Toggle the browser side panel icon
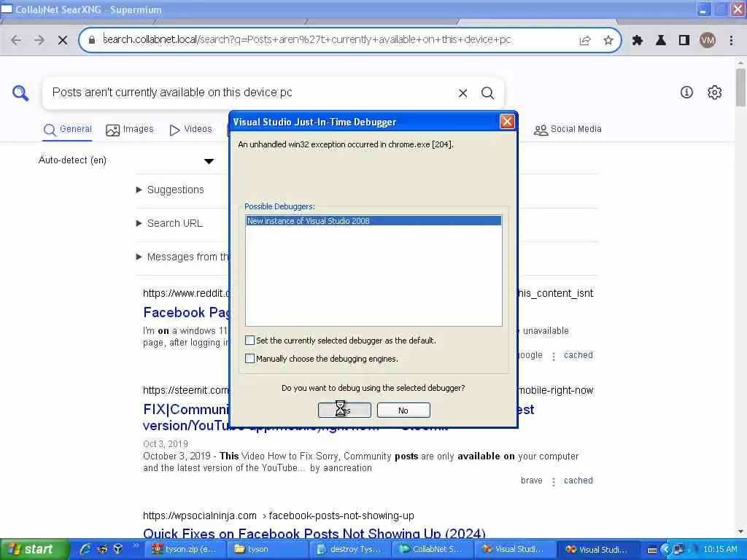Viewport: 747px width, 560px height. 684,40
